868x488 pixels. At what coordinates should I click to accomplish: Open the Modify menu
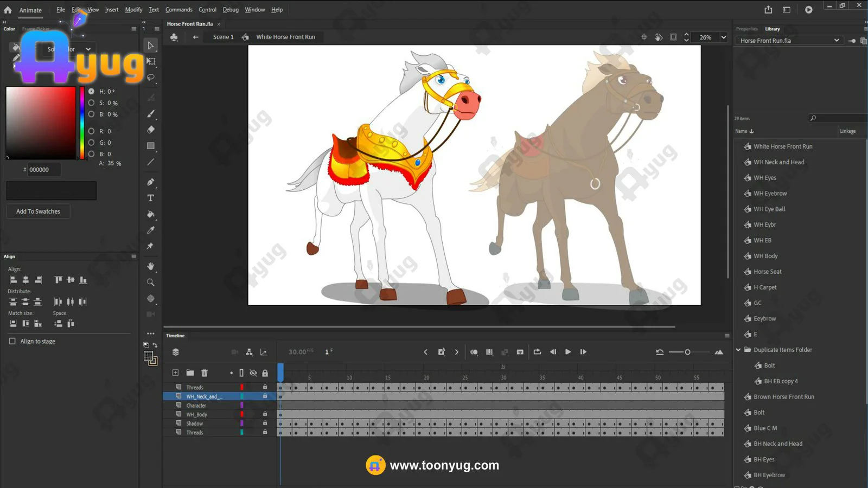click(x=133, y=10)
